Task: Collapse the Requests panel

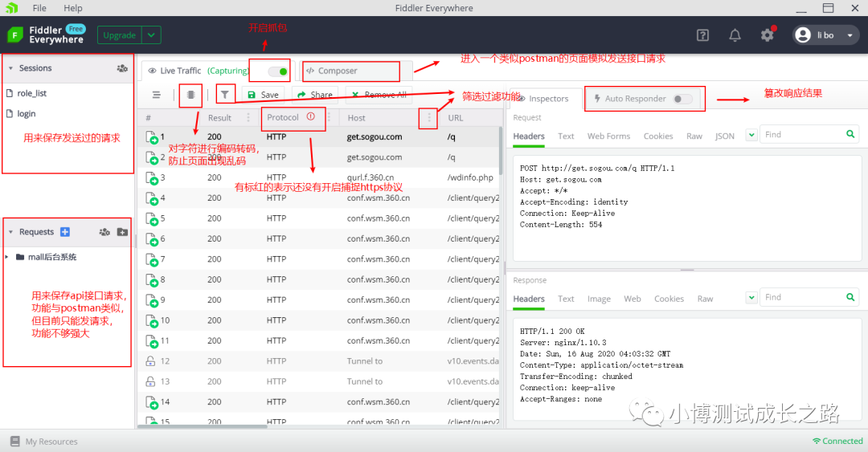Action: 10,232
